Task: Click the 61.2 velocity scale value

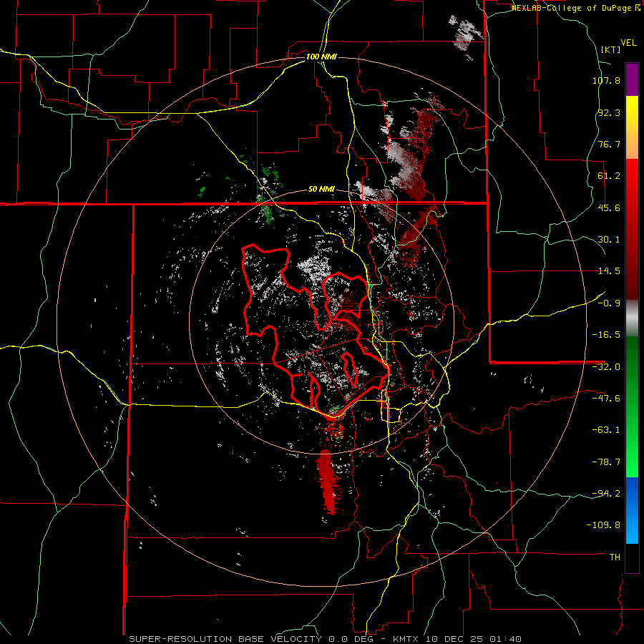Action: pos(609,176)
